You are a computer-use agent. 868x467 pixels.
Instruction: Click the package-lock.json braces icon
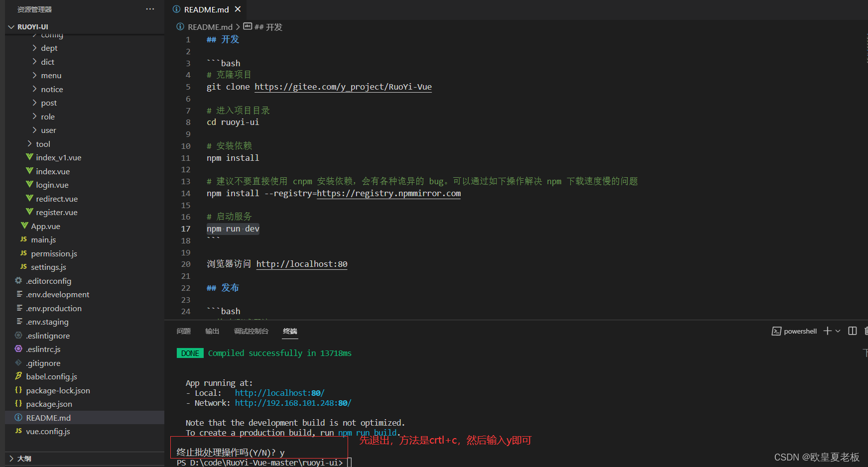point(18,390)
